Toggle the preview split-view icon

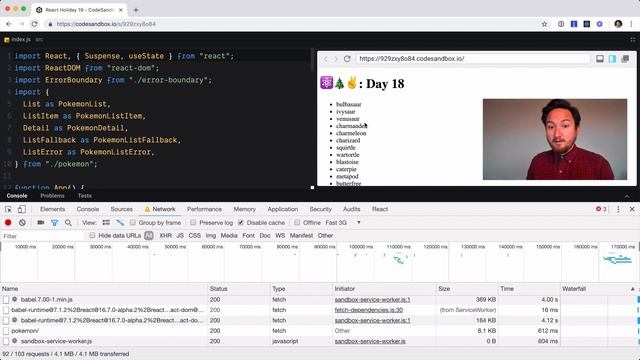612,59
